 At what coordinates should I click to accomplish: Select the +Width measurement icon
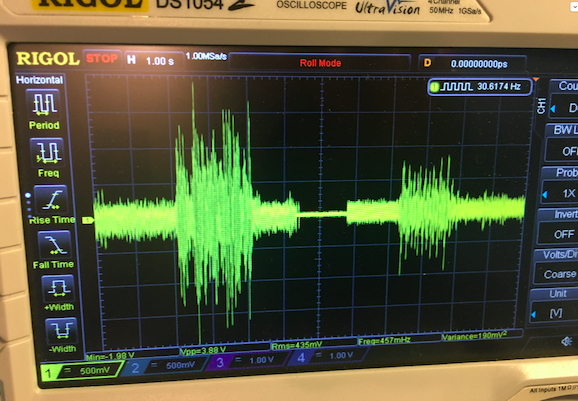[x=58, y=289]
